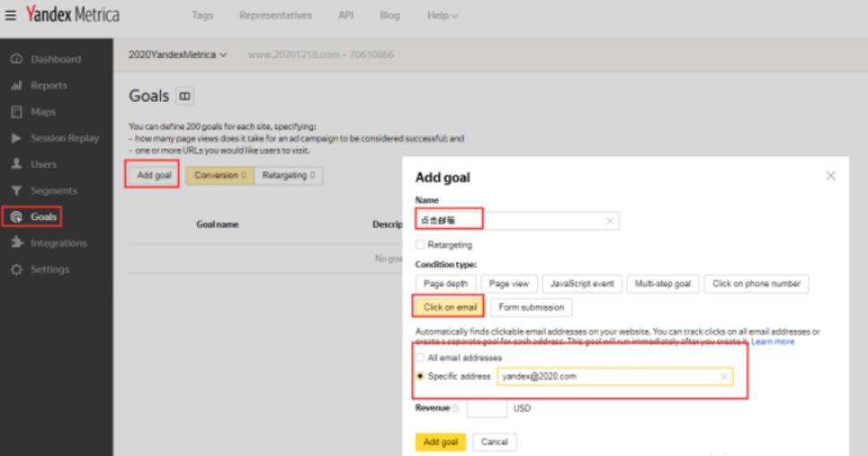Select Page depth condition type

pyautogui.click(x=446, y=284)
